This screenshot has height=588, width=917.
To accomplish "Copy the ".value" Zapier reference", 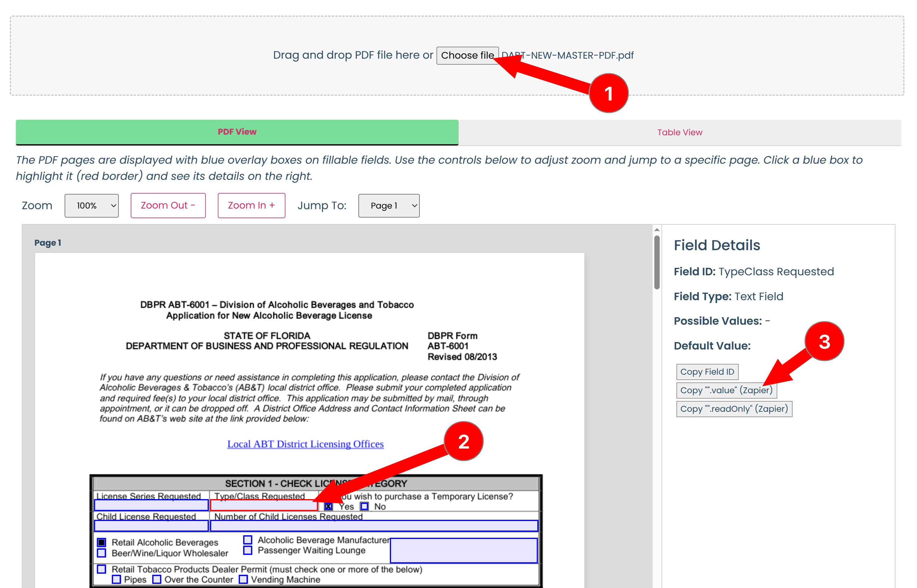I will (726, 390).
